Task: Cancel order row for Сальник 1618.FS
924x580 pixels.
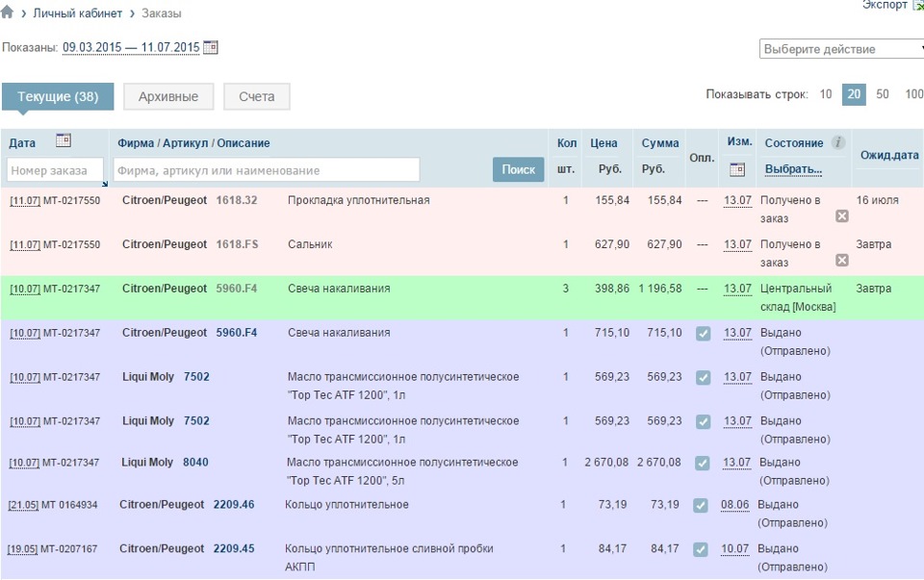Action: 842,261
